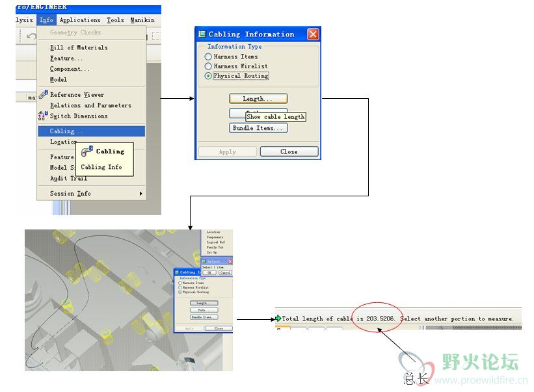Click Bundle Items in the small cabling dialog
The image size is (534, 392).
(x=204, y=317)
